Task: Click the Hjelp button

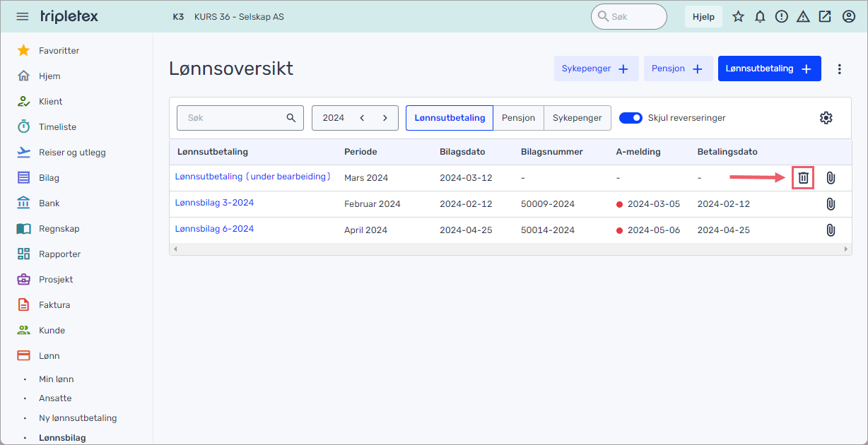Action: click(703, 16)
